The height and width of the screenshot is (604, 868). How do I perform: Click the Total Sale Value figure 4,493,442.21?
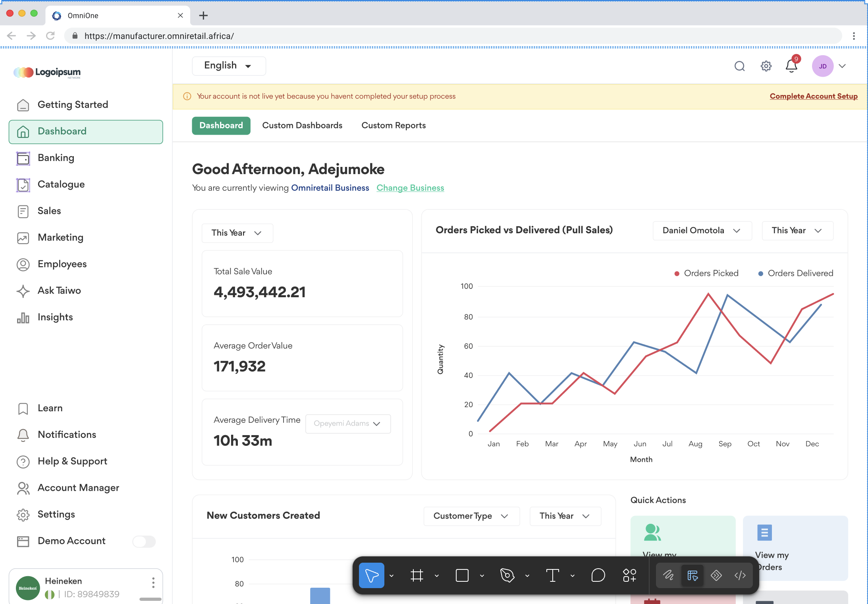[x=260, y=292]
